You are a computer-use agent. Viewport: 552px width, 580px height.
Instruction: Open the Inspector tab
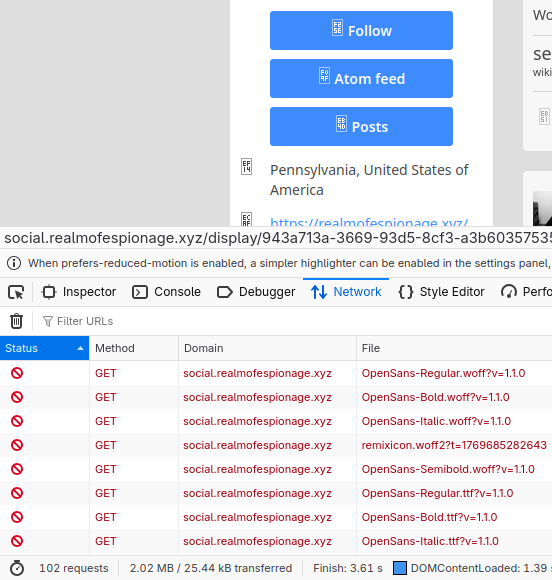point(79,292)
